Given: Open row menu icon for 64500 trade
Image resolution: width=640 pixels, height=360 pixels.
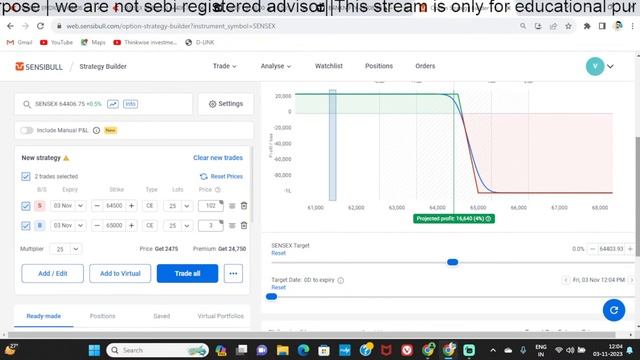Looking at the screenshot, I should tap(232, 206).
